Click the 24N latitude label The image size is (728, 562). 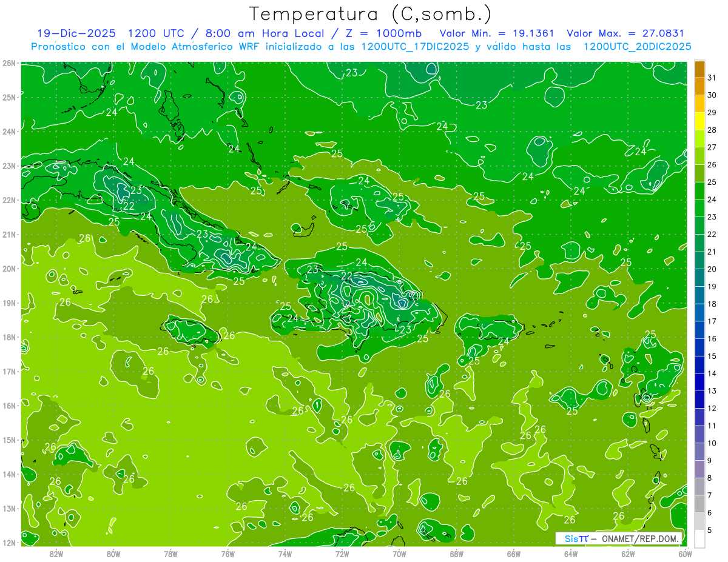[10, 132]
